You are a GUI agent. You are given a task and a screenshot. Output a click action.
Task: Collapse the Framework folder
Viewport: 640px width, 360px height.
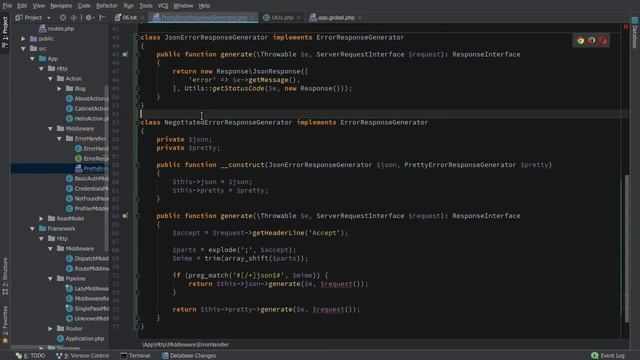pyautogui.click(x=32, y=229)
